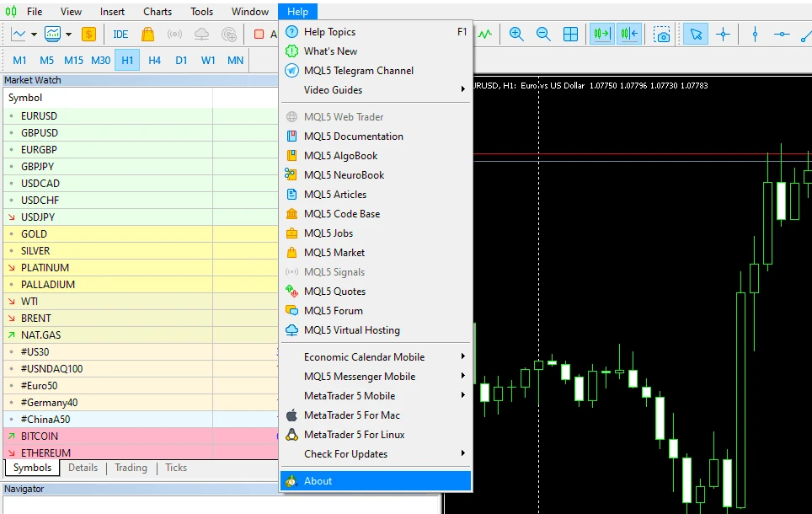
Task: Expand the Video Guides submenu
Action: tap(462, 90)
